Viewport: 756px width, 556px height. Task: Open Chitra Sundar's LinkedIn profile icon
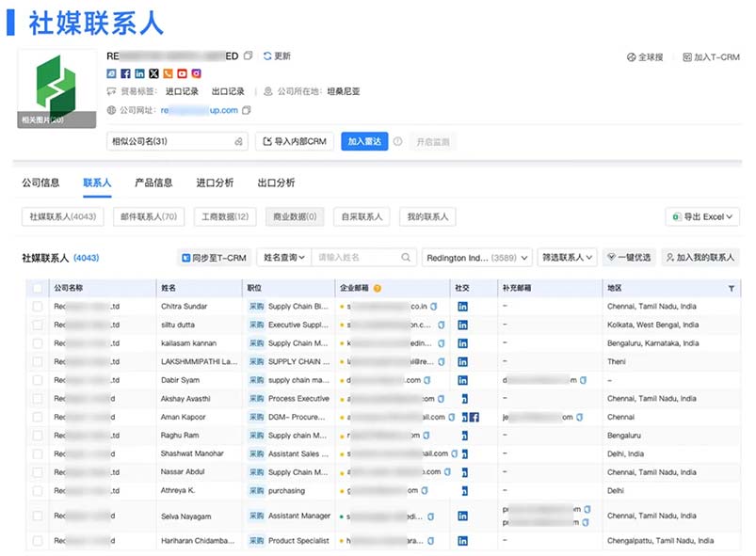click(462, 307)
